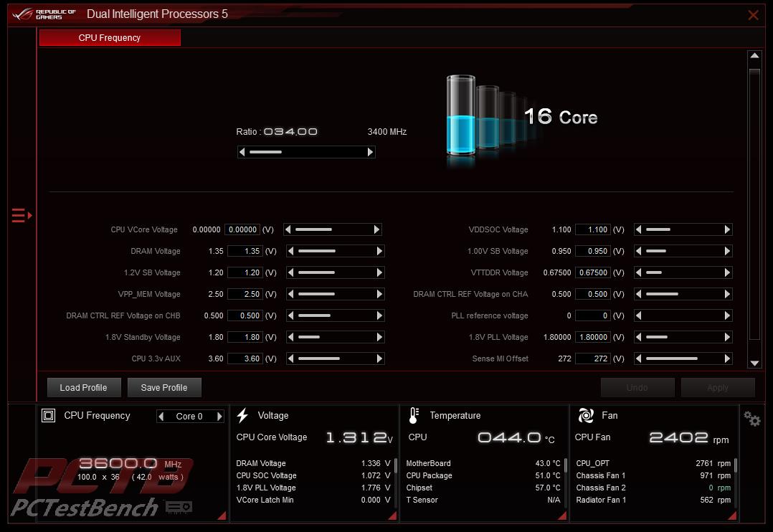Click the Fan list scrollbar
Image resolution: width=773 pixels, height=532 pixels.
(736, 466)
